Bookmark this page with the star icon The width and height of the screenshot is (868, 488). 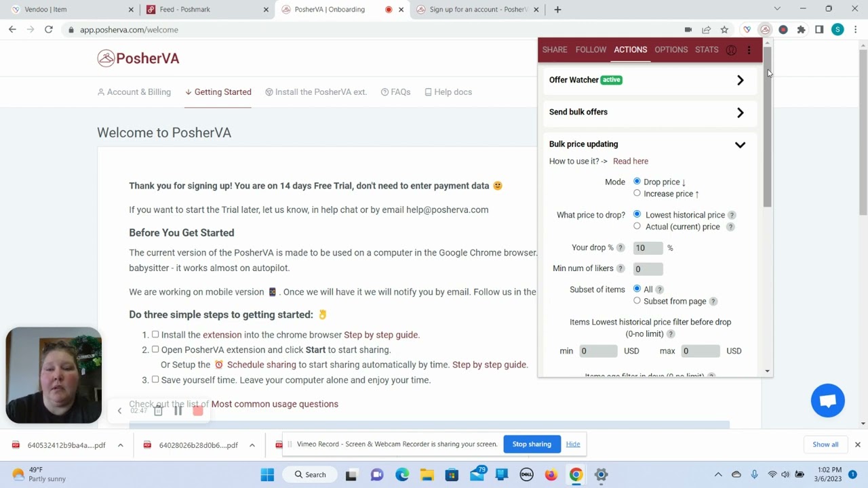(724, 30)
